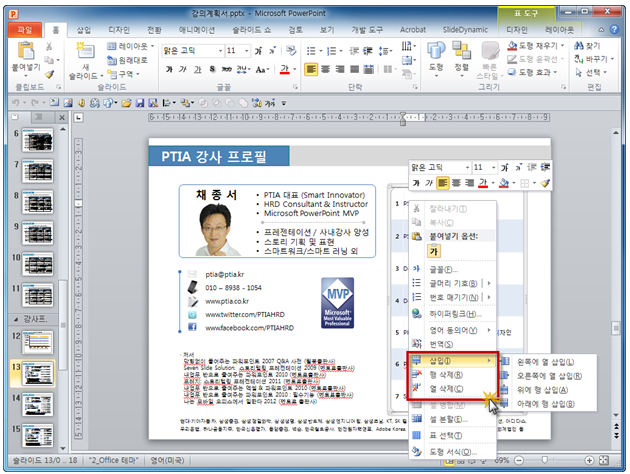Click font color button on mini toolbar

tap(483, 183)
